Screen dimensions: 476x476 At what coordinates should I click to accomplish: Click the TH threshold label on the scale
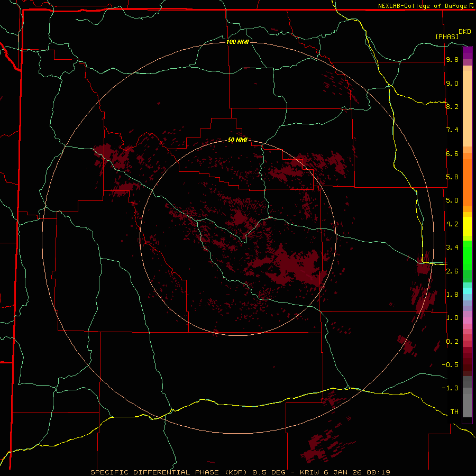click(454, 412)
